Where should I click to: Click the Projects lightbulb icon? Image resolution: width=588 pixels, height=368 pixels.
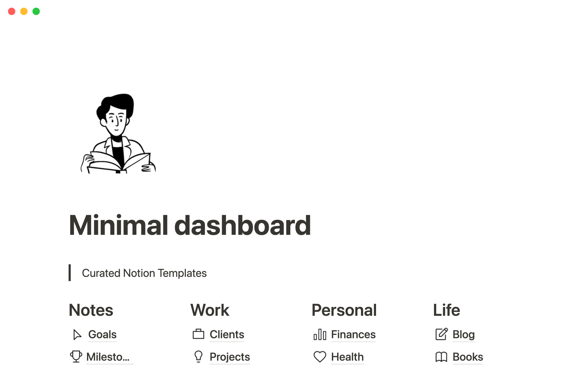click(198, 357)
